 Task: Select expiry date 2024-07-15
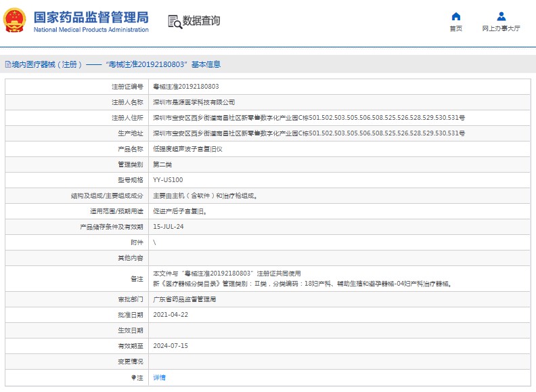click(x=171, y=346)
